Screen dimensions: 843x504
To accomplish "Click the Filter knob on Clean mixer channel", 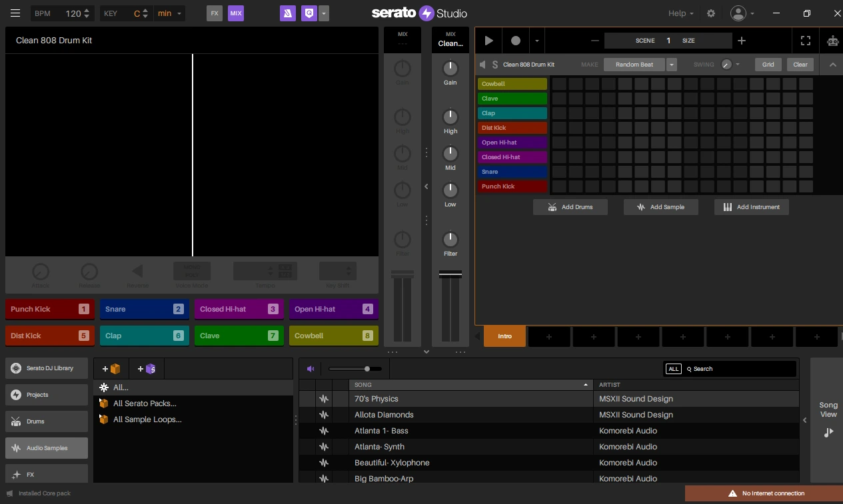I will (x=450, y=239).
